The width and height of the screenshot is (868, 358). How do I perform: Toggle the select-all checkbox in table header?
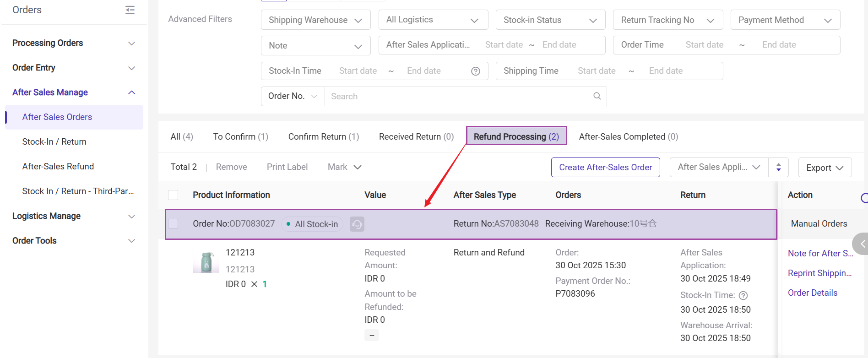pos(173,195)
